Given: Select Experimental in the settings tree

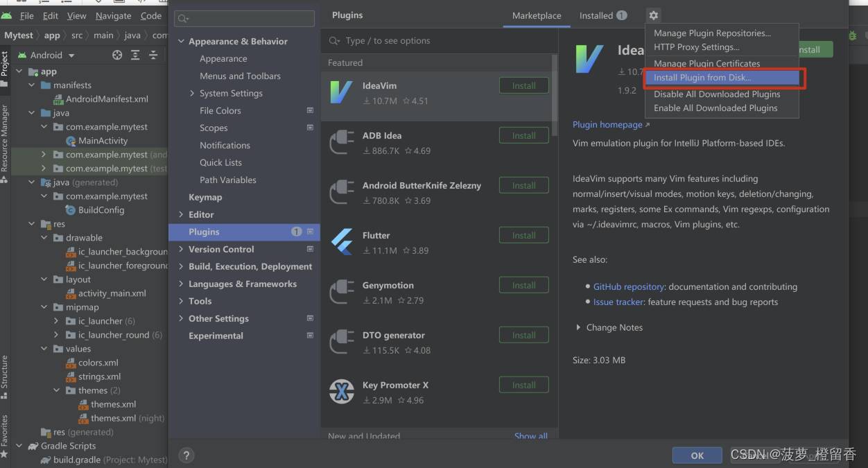Looking at the screenshot, I should (216, 336).
